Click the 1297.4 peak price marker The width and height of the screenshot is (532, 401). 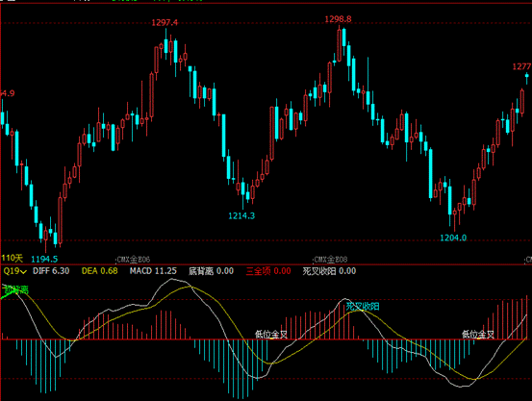point(165,23)
